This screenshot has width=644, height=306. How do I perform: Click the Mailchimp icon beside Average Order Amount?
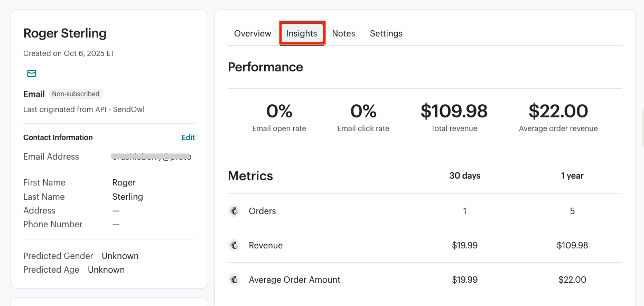[234, 280]
